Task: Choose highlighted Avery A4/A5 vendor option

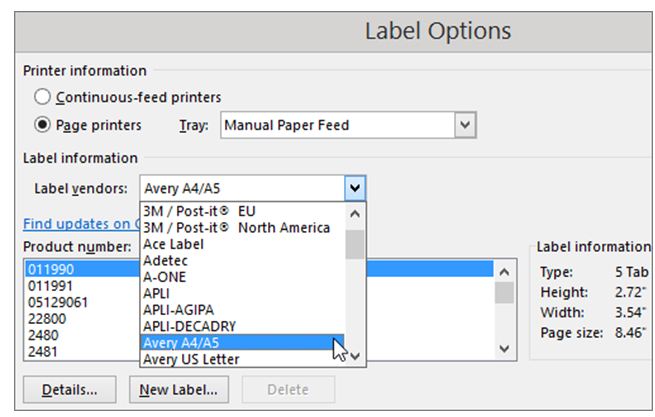Action: 242,343
